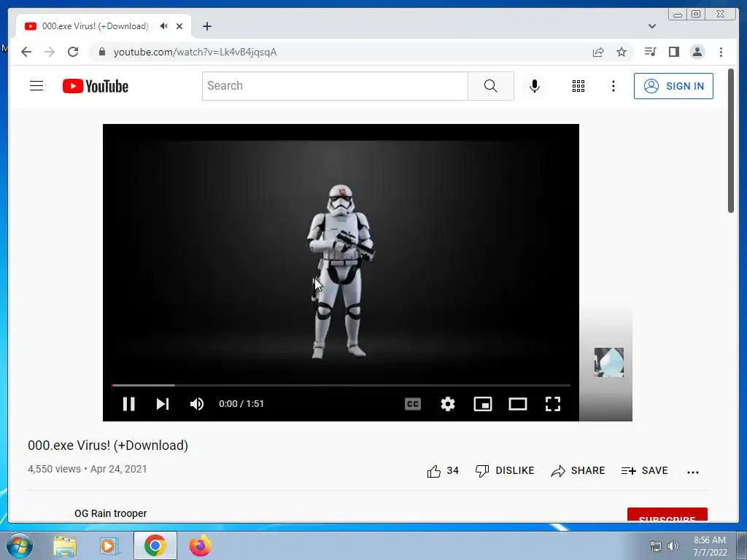Screen dimensions: 747x560
Task: Reload the page
Action: pyautogui.click(x=73, y=52)
